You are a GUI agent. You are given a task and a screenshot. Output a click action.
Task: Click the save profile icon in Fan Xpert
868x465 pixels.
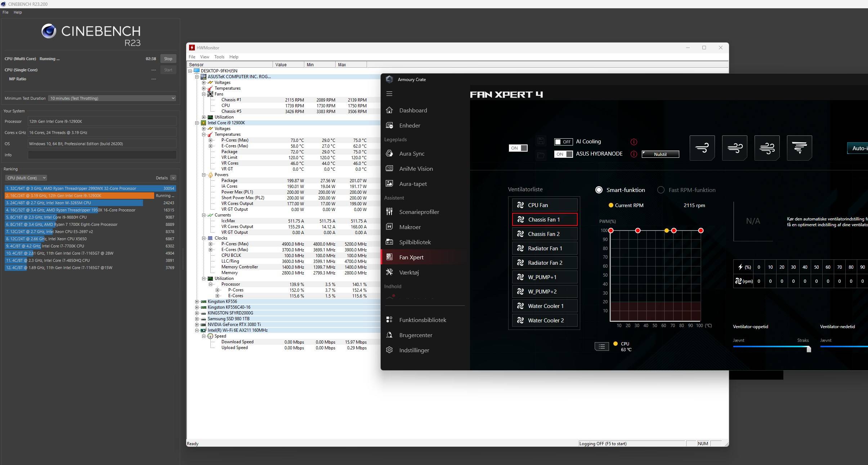[x=541, y=141]
